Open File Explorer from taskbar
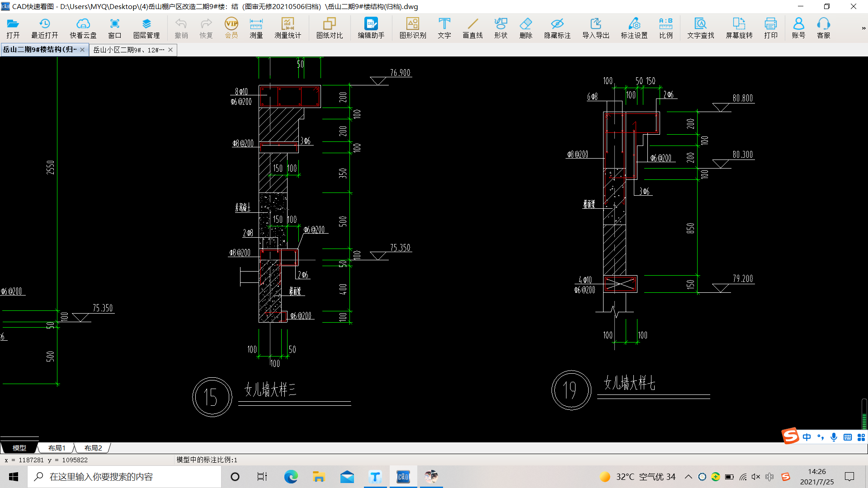This screenshot has height=488, width=868. 319,477
